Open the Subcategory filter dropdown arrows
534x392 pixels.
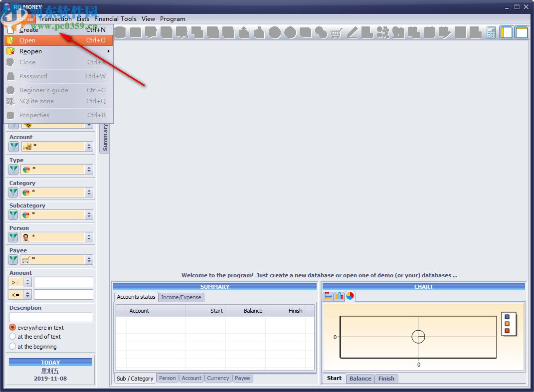click(x=89, y=214)
